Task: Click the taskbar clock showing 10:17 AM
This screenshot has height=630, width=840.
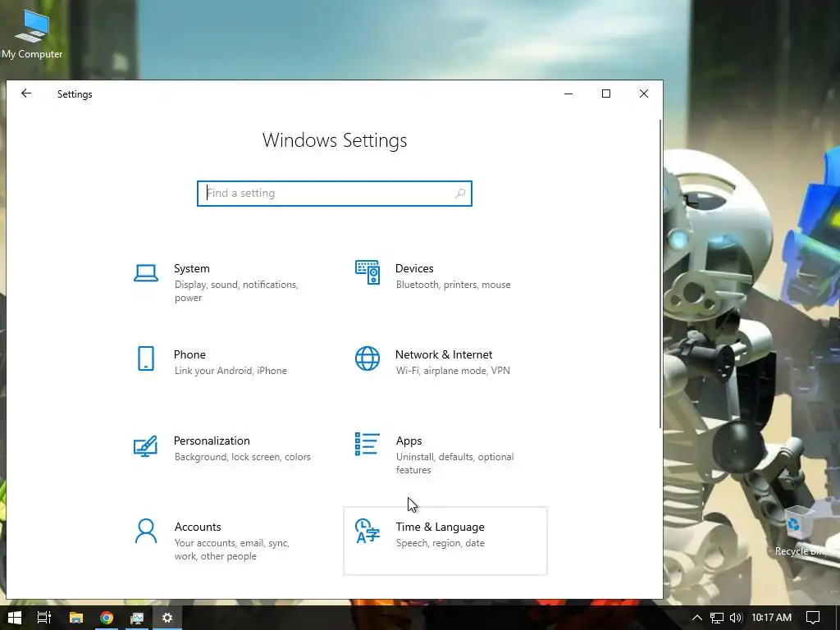Action: click(771, 618)
